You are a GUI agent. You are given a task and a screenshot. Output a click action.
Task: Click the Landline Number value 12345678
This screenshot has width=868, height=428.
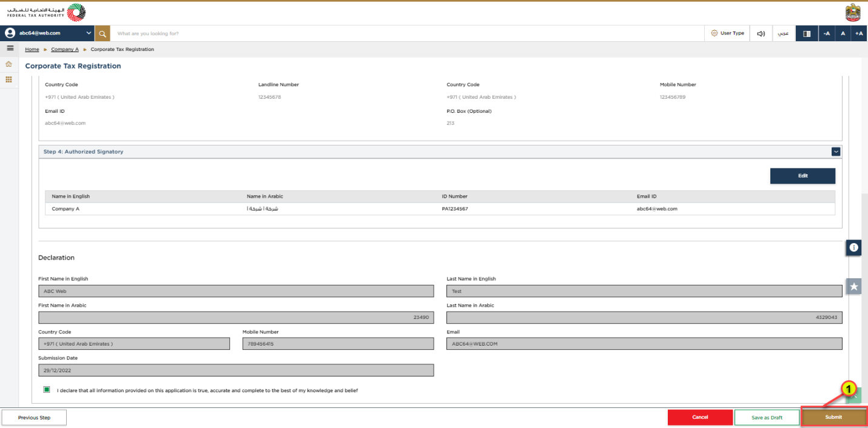(x=270, y=97)
